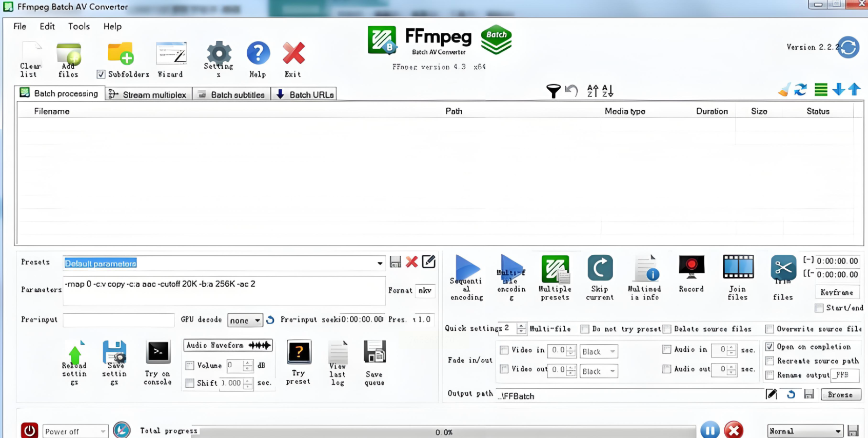Enable Do not try preset checkbox

[585, 329]
